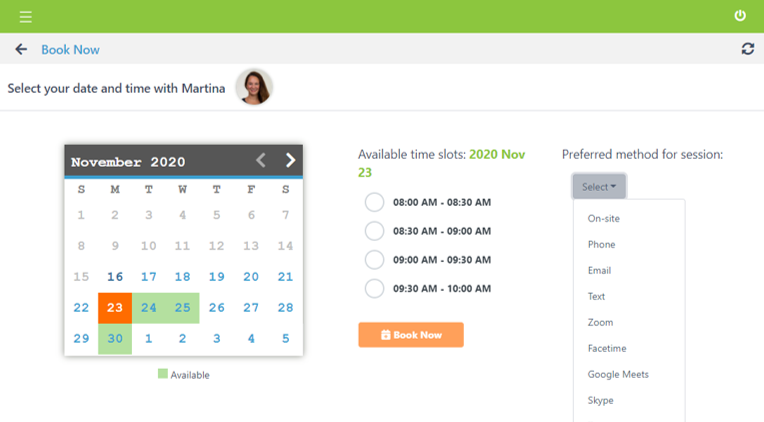Select the 08:30 AM - 09:00 AM slot

pos(374,231)
